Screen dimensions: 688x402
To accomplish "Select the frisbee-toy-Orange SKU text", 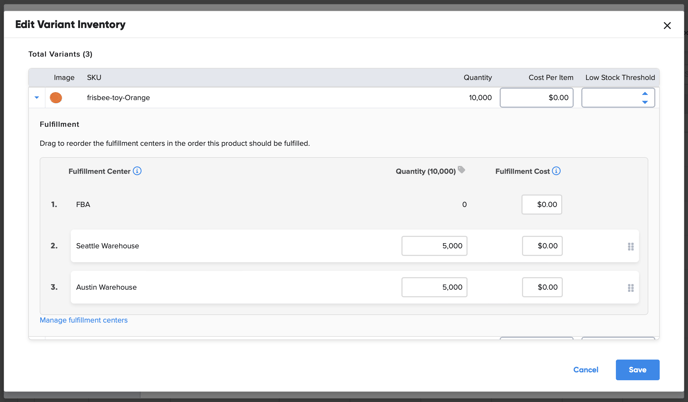I will [x=118, y=97].
